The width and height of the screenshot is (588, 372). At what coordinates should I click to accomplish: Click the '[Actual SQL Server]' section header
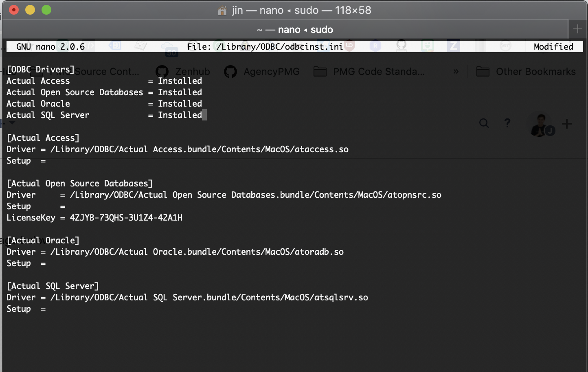tap(53, 286)
